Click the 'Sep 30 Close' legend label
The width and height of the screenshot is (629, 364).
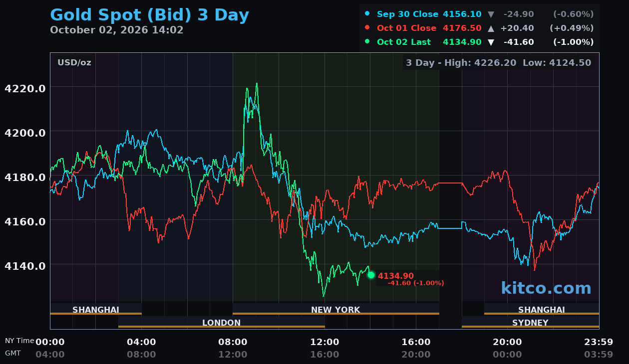click(407, 14)
